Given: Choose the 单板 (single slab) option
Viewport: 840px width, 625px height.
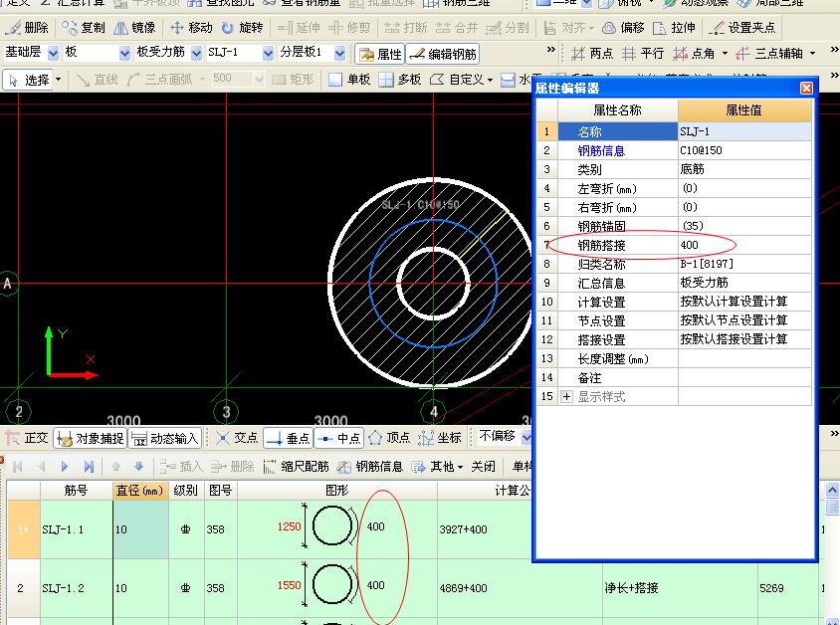Looking at the screenshot, I should coord(349,80).
